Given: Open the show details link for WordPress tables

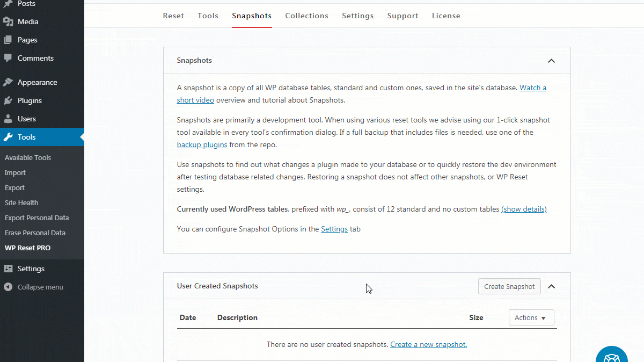Looking at the screenshot, I should coord(524,209).
